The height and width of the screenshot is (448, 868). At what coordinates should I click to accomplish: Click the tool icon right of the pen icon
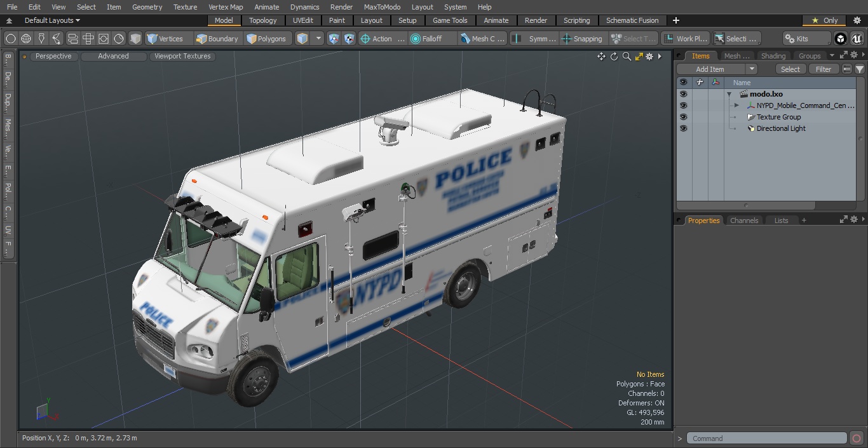(57, 39)
